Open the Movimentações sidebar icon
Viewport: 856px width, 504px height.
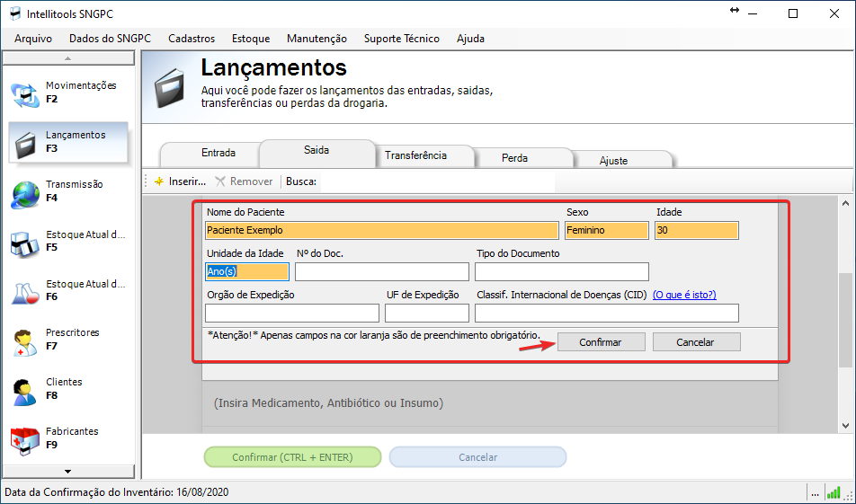[x=22, y=93]
